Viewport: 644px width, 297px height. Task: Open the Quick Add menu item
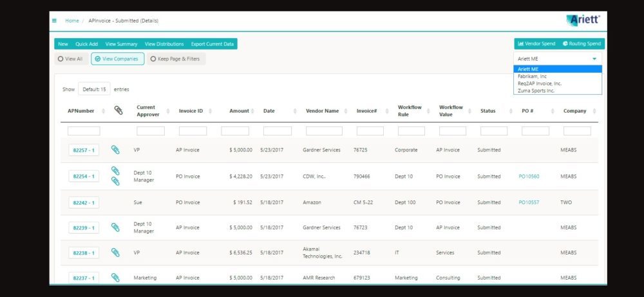click(x=86, y=44)
